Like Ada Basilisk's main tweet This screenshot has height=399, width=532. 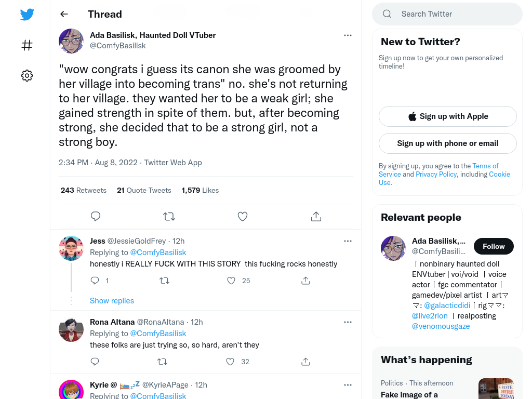pos(243,216)
